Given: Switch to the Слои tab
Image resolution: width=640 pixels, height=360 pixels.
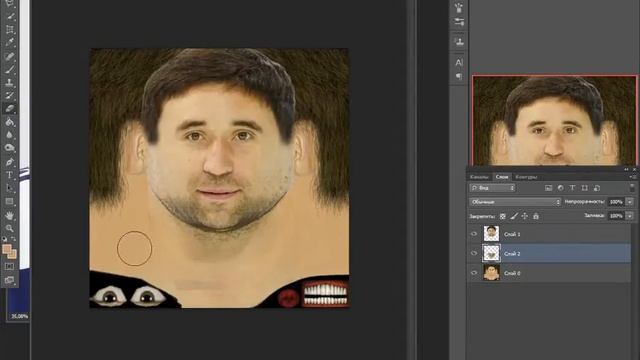Looking at the screenshot, I should (x=502, y=177).
